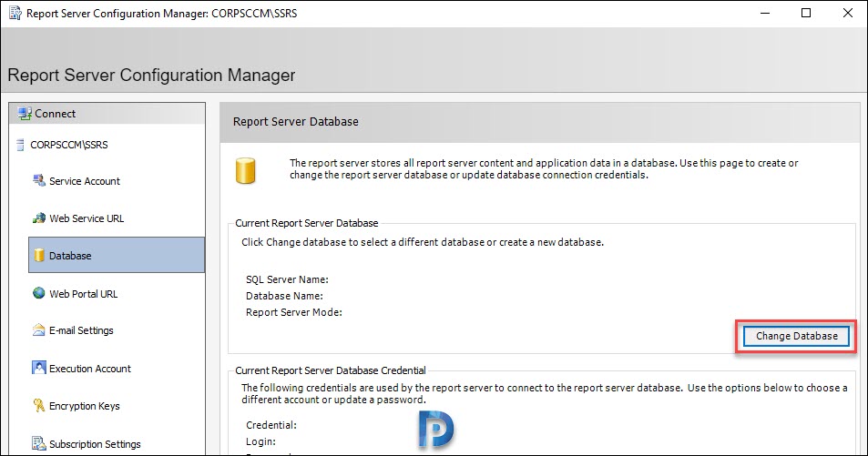This screenshot has height=456, width=868.
Task: Click the Service Account icon
Action: 39,180
